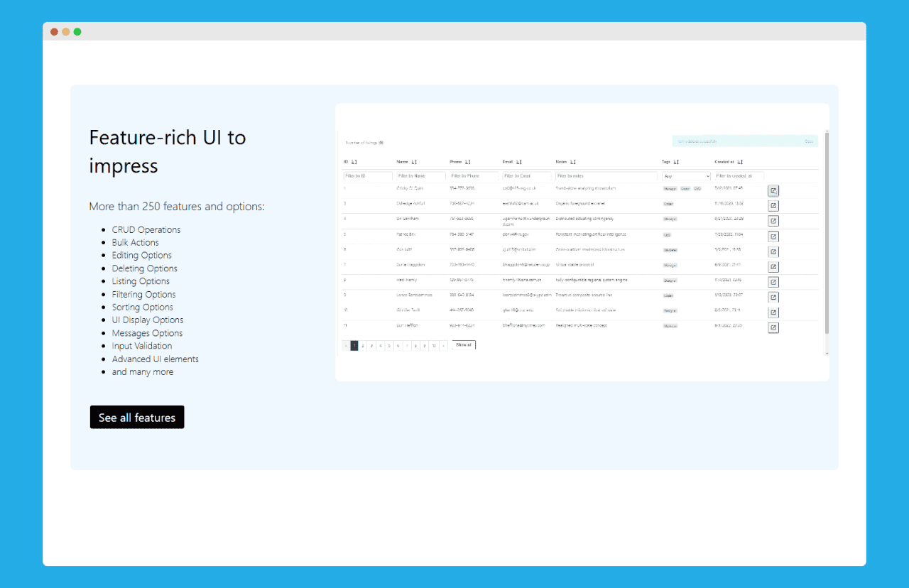909x588 pixels.
Task: Click the 'Filter by ID' field
Action: point(368,175)
